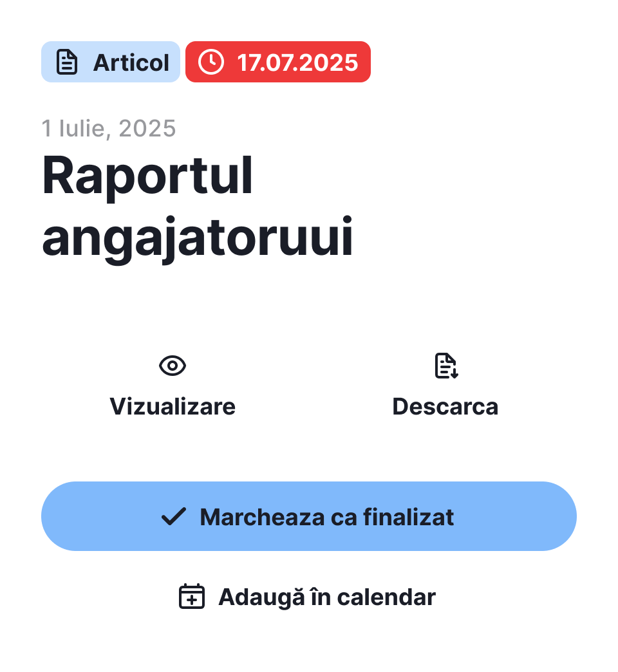618x672 pixels.
Task: Click the calendar plus icon
Action: [x=191, y=597]
